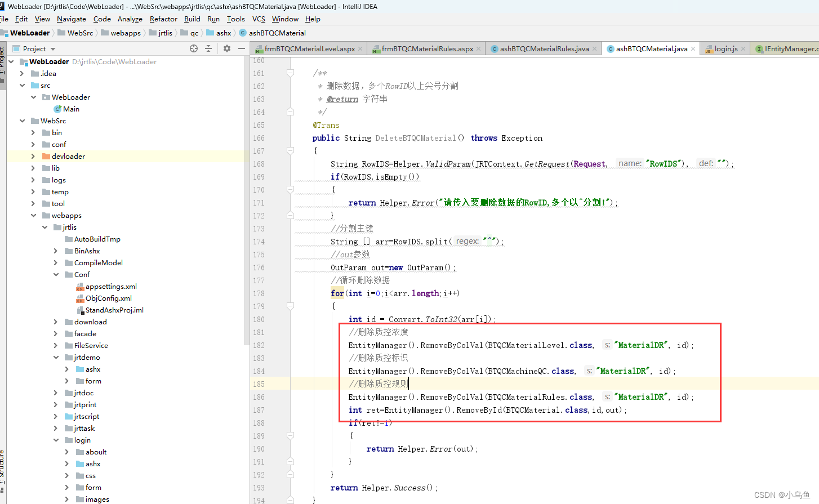This screenshot has width=819, height=504.
Task: Fold the method body at line 167
Action: 290,151
